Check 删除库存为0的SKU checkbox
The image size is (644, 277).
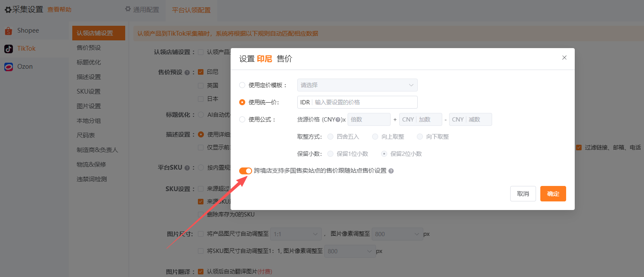(x=200, y=214)
